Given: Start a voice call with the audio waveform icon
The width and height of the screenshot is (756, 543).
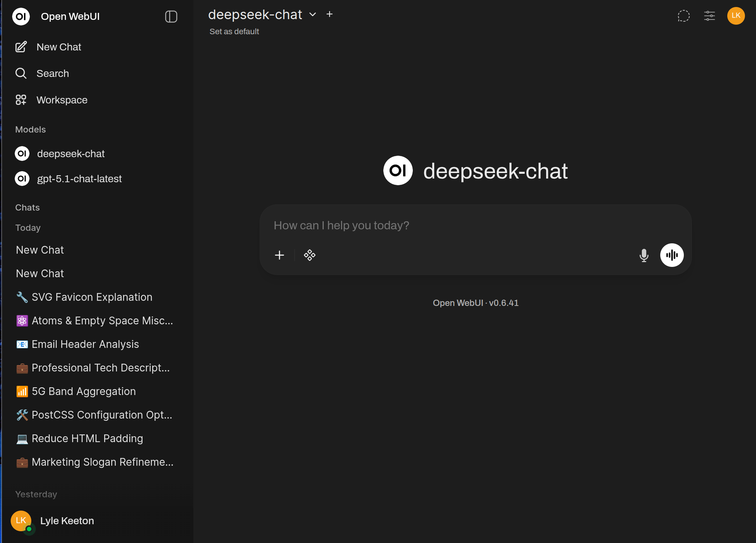Looking at the screenshot, I should [672, 255].
